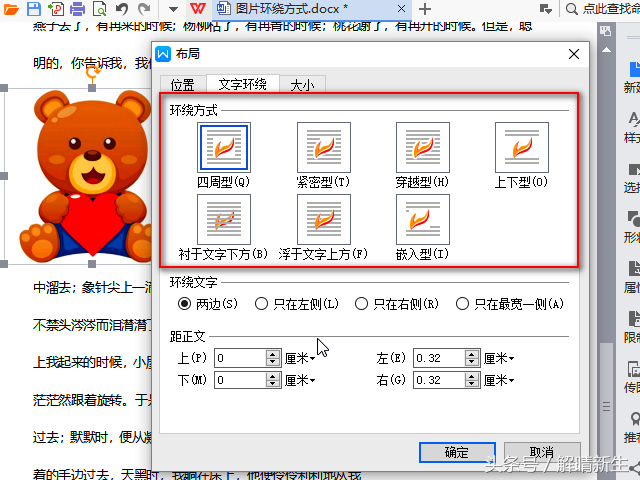Close the 图片环绕方式.docx tab
This screenshot has height=480, width=640.
tap(402, 9)
